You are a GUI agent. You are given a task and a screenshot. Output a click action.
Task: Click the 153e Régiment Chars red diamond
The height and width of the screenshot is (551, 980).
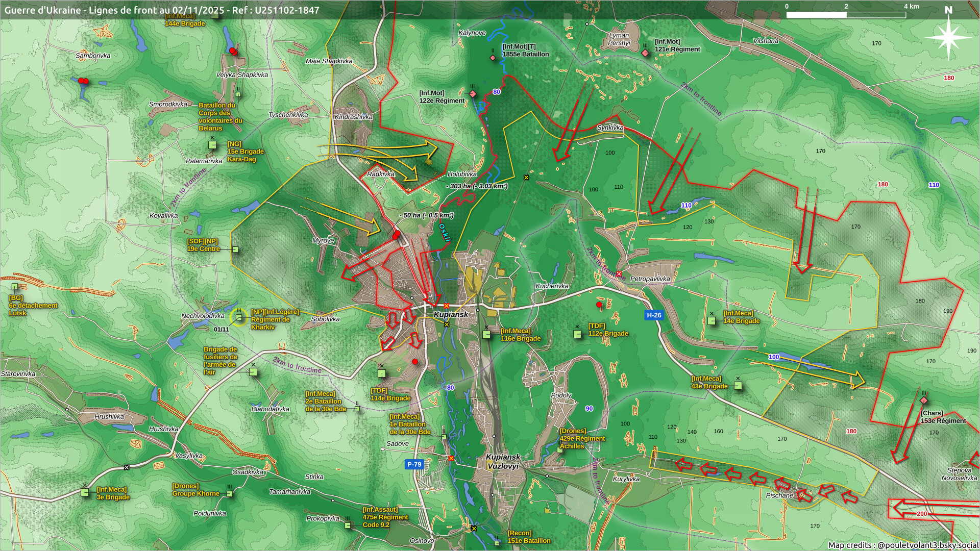click(x=924, y=400)
